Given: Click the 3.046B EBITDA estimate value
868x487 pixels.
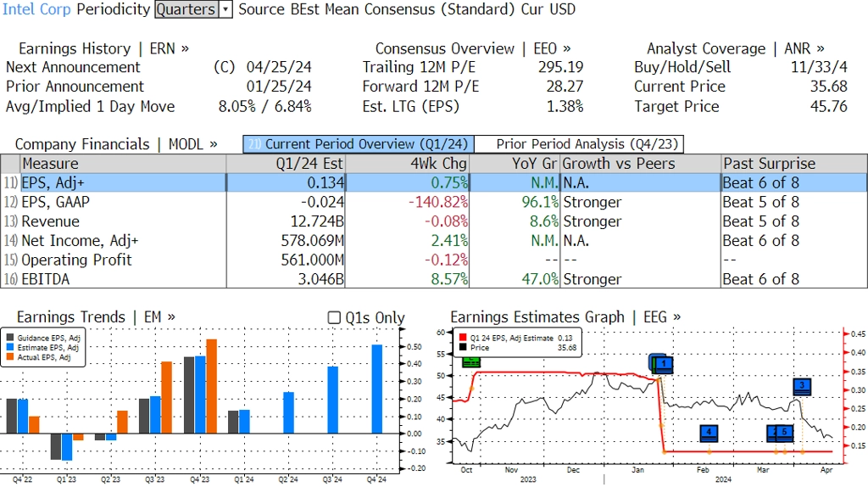Looking at the screenshot, I should pos(321,279).
